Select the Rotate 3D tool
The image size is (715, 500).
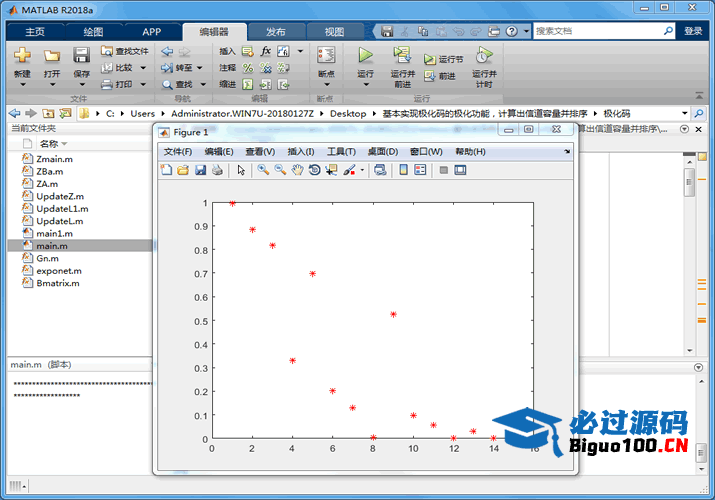coord(314,170)
